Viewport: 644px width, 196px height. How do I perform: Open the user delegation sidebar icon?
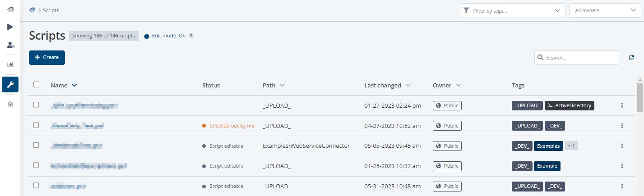coord(11,45)
